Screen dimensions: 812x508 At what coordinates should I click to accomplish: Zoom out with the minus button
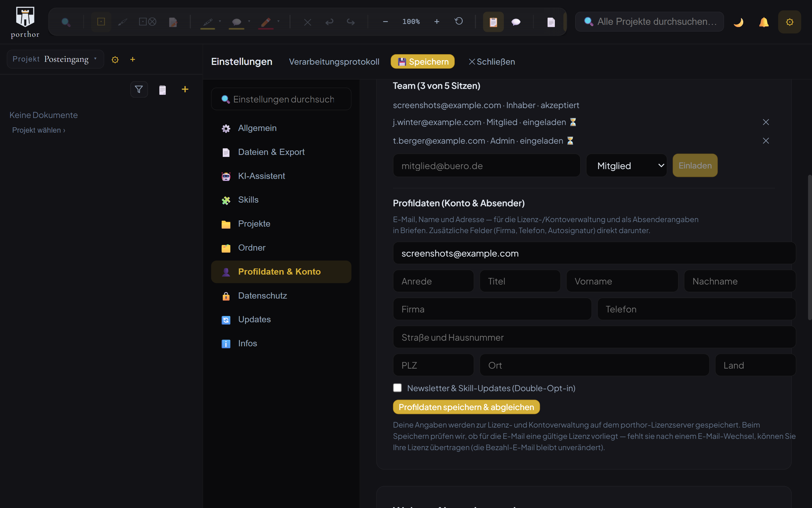click(385, 22)
